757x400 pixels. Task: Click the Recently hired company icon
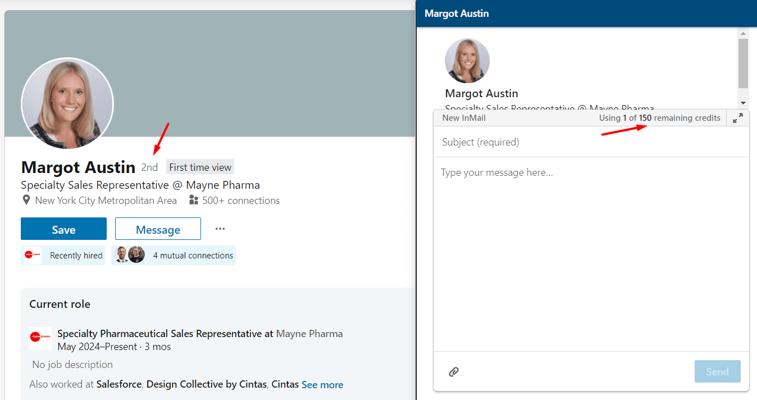click(x=33, y=255)
